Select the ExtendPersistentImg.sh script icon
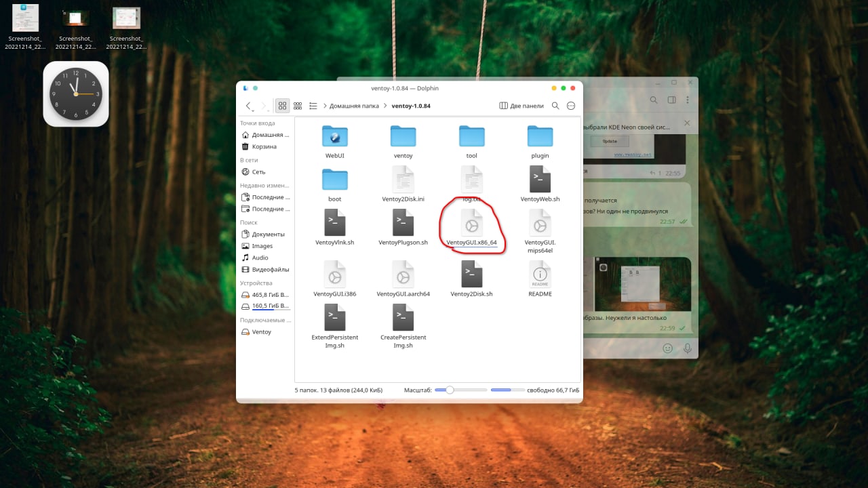868x488 pixels. tap(335, 318)
